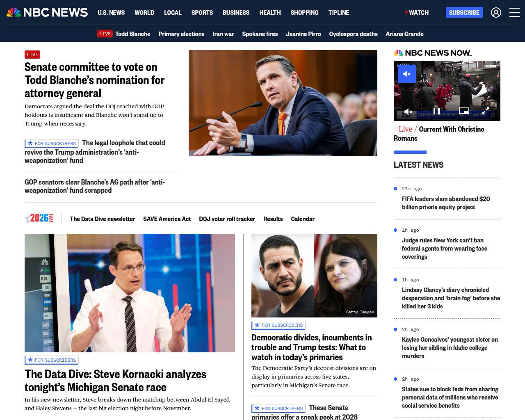Open GOP senators clear Blanche's AG path story
Viewport: 525px width, 420px height.
click(95, 186)
